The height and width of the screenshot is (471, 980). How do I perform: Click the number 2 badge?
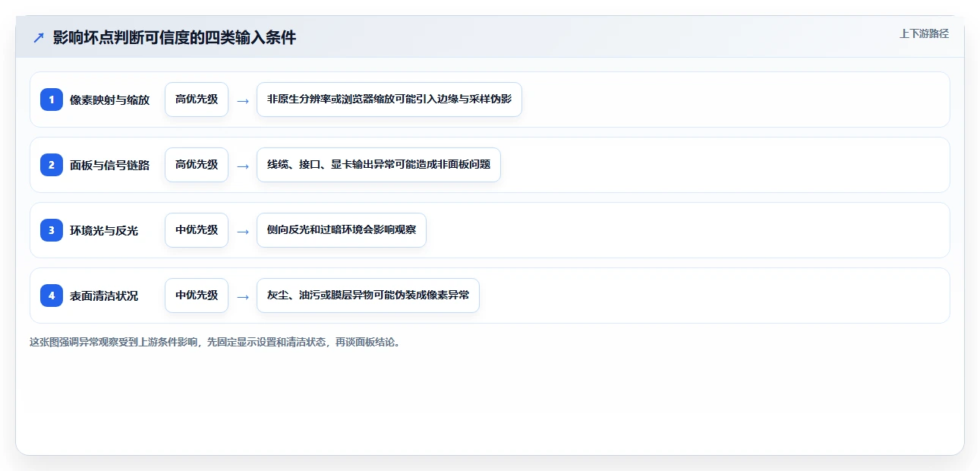[x=52, y=165]
